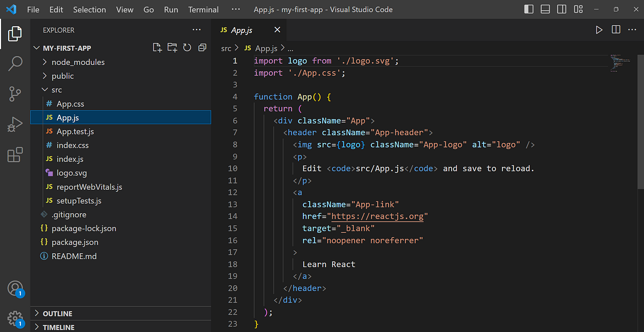Viewport: 644px width, 332px height.
Task: Click the https://reactjs.org link in code
Action: tap(377, 216)
